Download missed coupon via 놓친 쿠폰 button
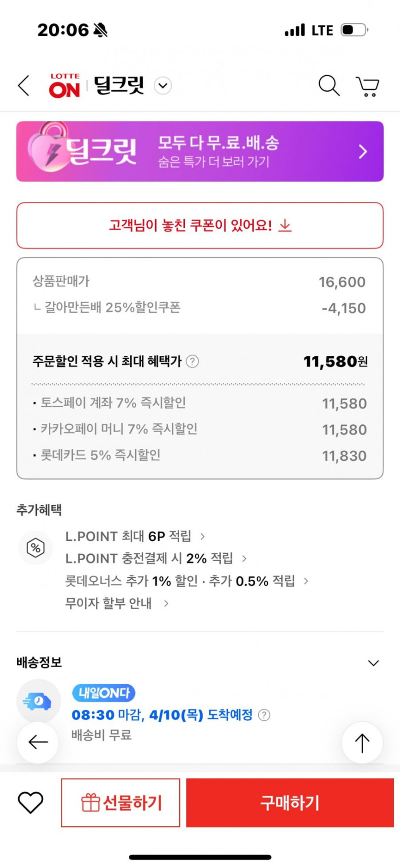400x868 pixels. [x=200, y=225]
